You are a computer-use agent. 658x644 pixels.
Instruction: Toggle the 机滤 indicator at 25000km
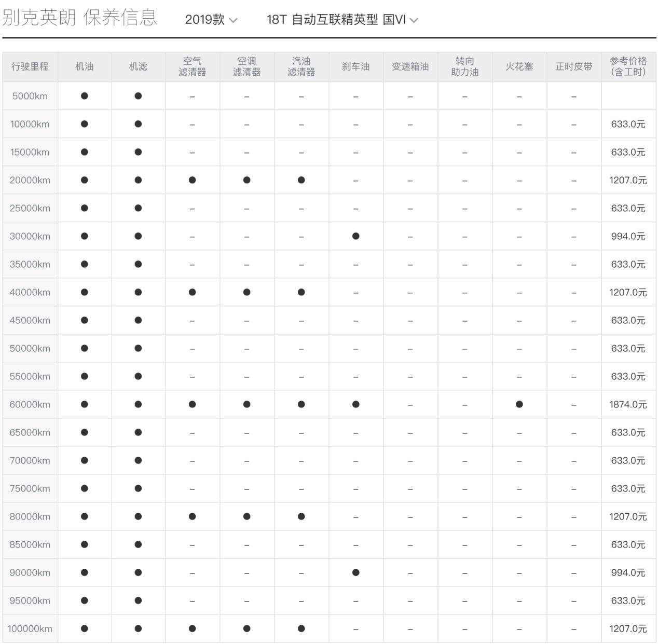(x=138, y=208)
